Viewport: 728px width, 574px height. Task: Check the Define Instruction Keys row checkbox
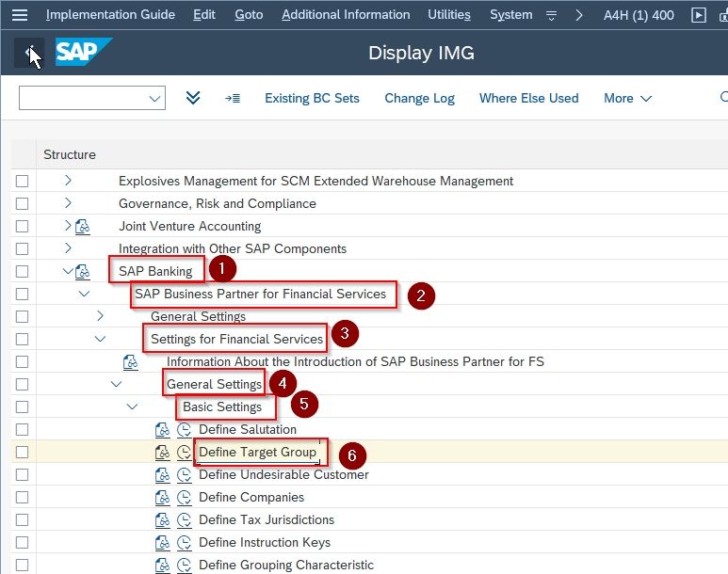point(22,542)
